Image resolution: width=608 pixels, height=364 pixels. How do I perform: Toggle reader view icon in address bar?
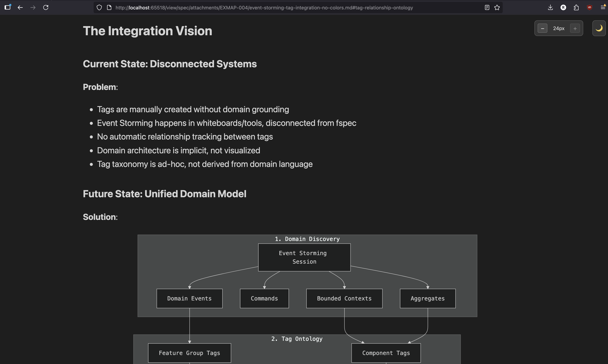[x=487, y=8]
